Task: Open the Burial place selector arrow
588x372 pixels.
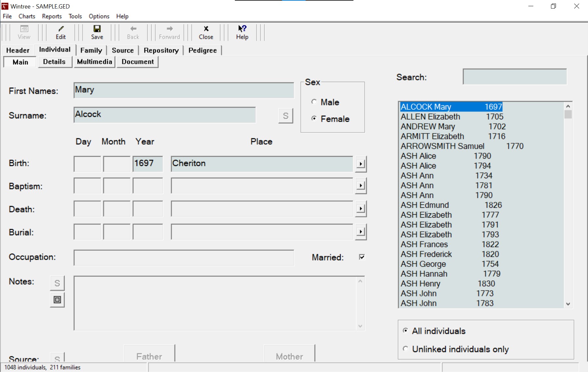Action: click(x=360, y=232)
